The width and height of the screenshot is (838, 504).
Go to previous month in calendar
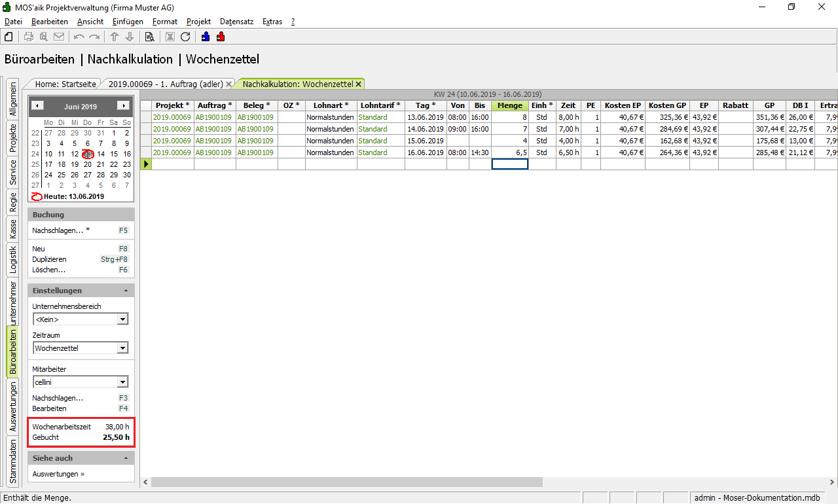[x=38, y=106]
